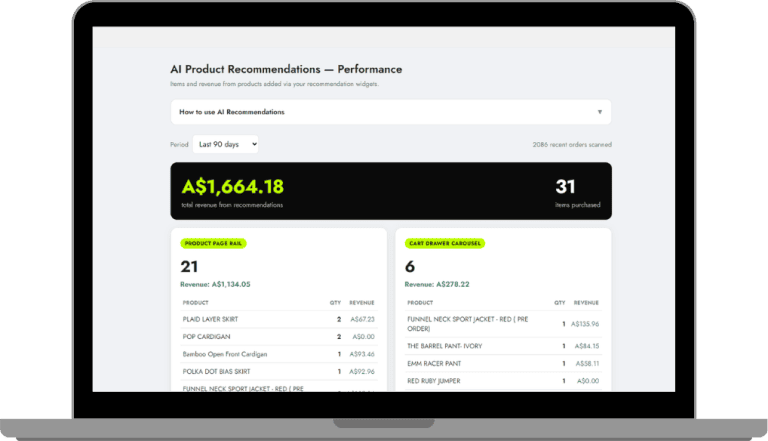
Task: Click the subtitle about items and revenue from widgets
Action: (274, 84)
